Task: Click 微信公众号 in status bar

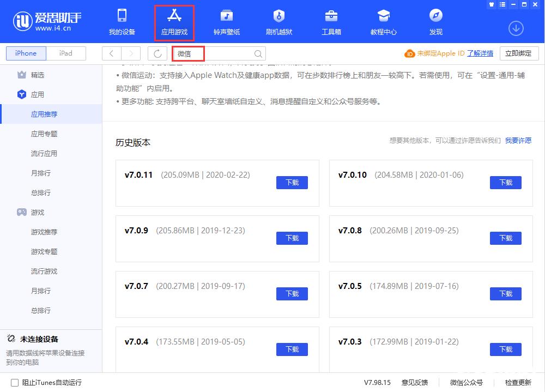Action: point(467,383)
